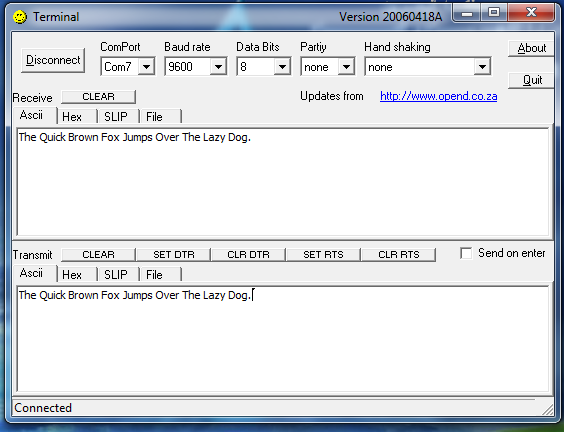Image resolution: width=564 pixels, height=433 pixels.
Task: Click the CLR RTS button
Action: coord(399,255)
